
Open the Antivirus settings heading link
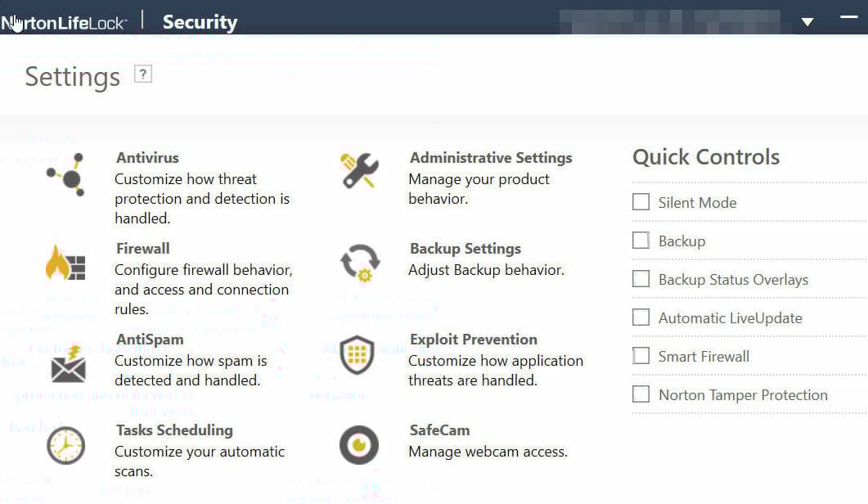(147, 158)
